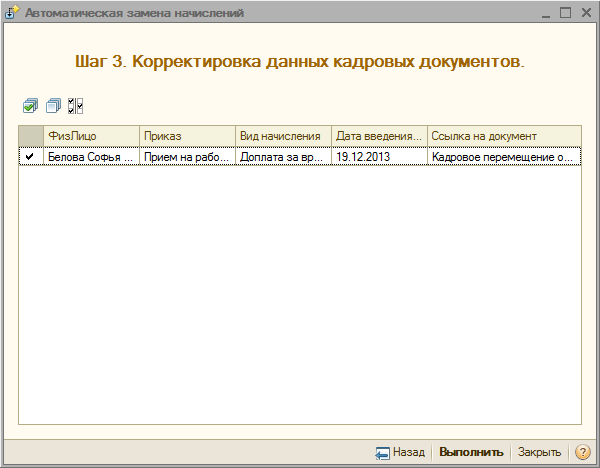600x468 pixels.
Task: Click the Приказ column header
Action: (186, 135)
